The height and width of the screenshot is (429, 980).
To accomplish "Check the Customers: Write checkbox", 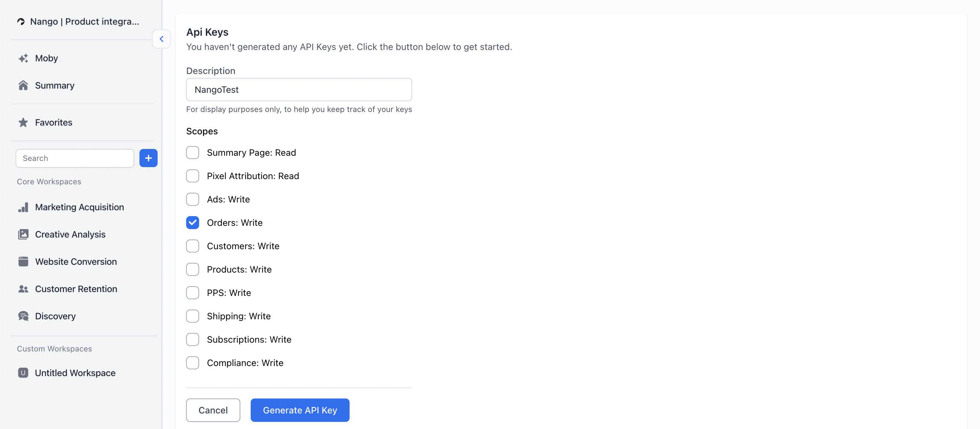I will 193,246.
